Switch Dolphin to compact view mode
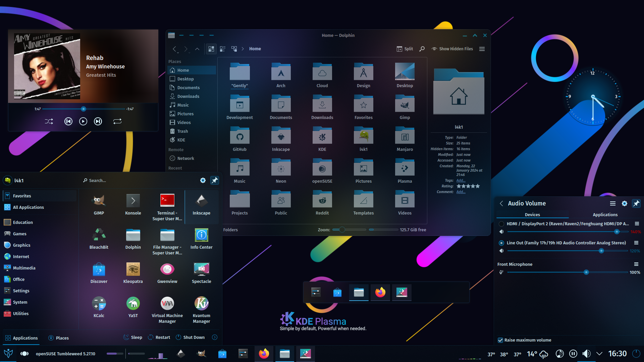The image size is (644, 362). 223,49
